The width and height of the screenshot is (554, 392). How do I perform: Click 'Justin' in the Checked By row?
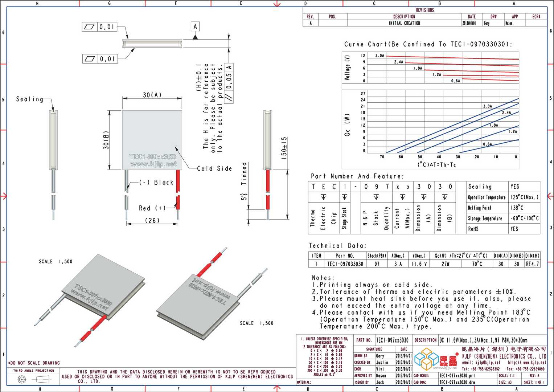click(x=382, y=362)
